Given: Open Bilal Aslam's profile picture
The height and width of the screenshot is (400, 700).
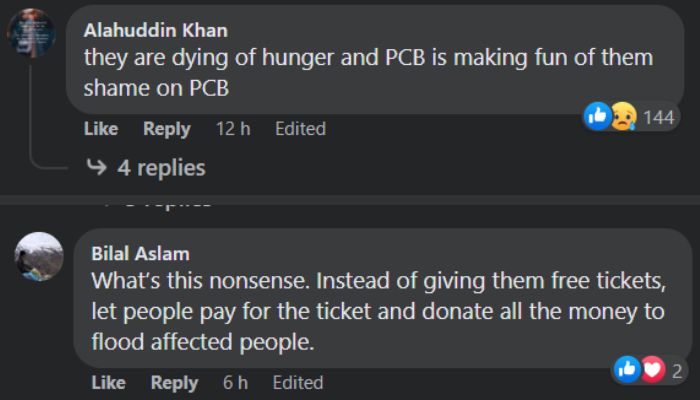Looking at the screenshot, I should 39,255.
